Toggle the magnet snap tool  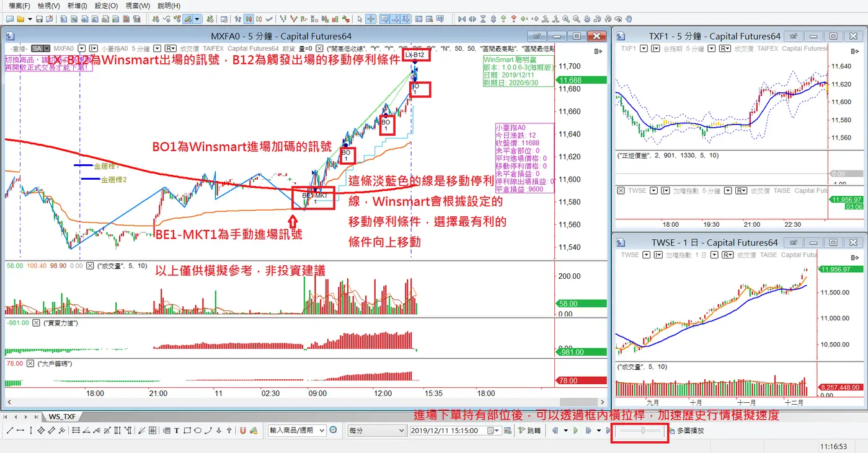(243, 431)
